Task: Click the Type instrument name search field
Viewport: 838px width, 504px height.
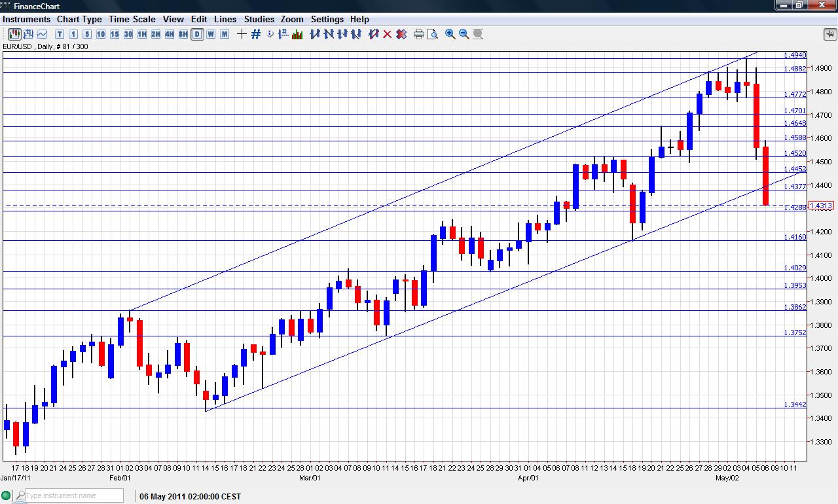Action: click(x=72, y=495)
